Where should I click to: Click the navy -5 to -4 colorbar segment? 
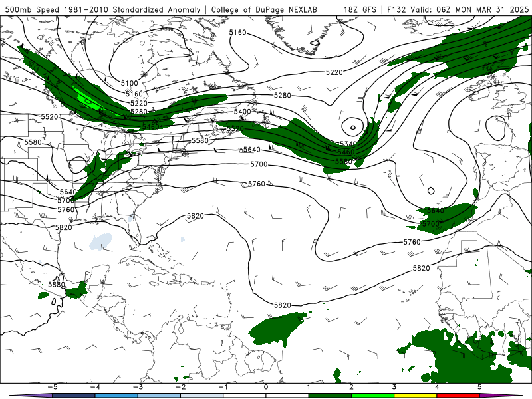(74, 396)
